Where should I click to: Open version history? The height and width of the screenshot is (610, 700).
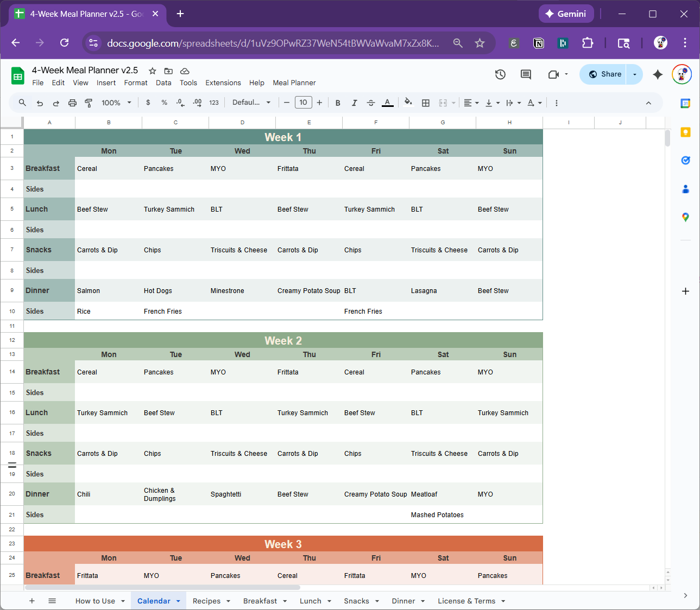(500, 74)
